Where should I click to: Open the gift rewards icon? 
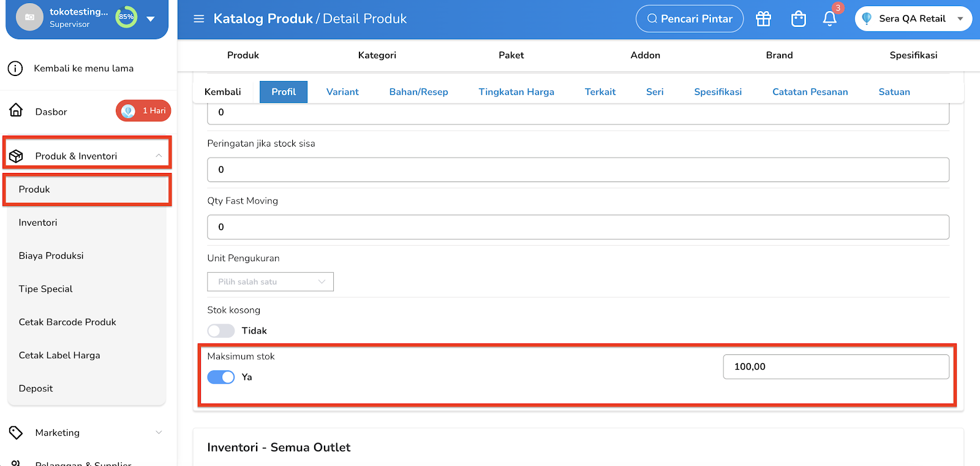click(763, 19)
